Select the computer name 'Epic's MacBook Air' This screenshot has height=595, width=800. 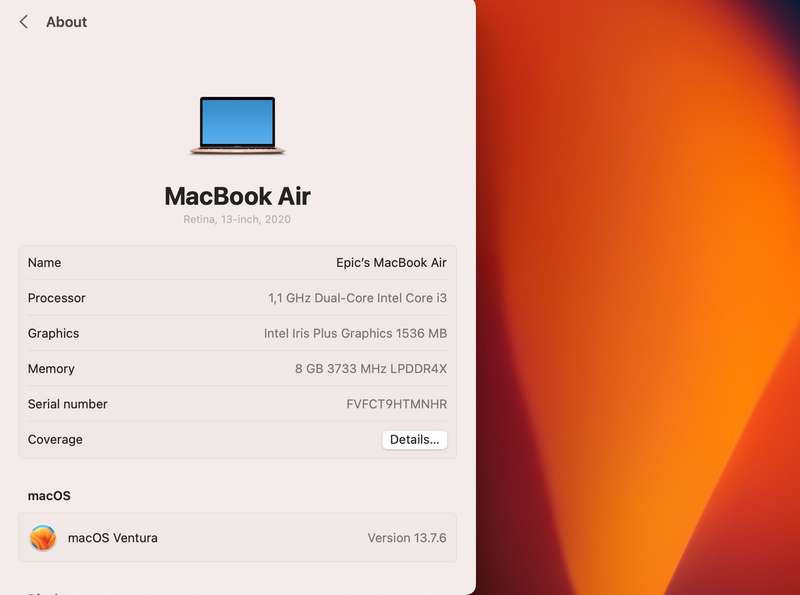point(391,263)
